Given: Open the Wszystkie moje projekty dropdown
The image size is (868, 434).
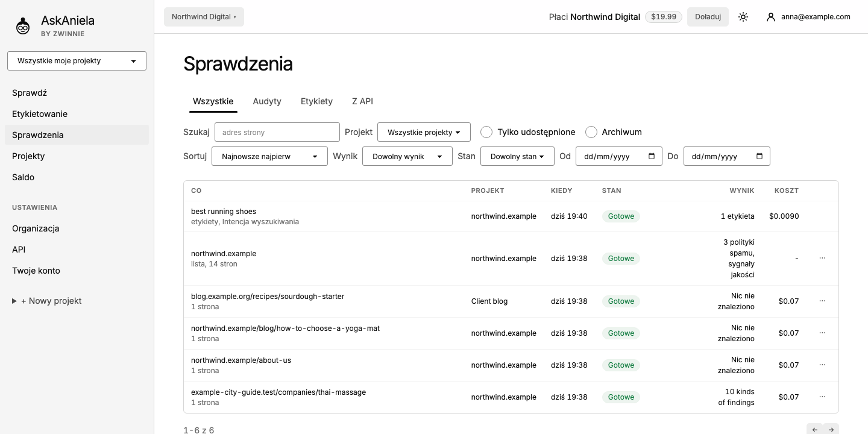Looking at the screenshot, I should 77,61.
